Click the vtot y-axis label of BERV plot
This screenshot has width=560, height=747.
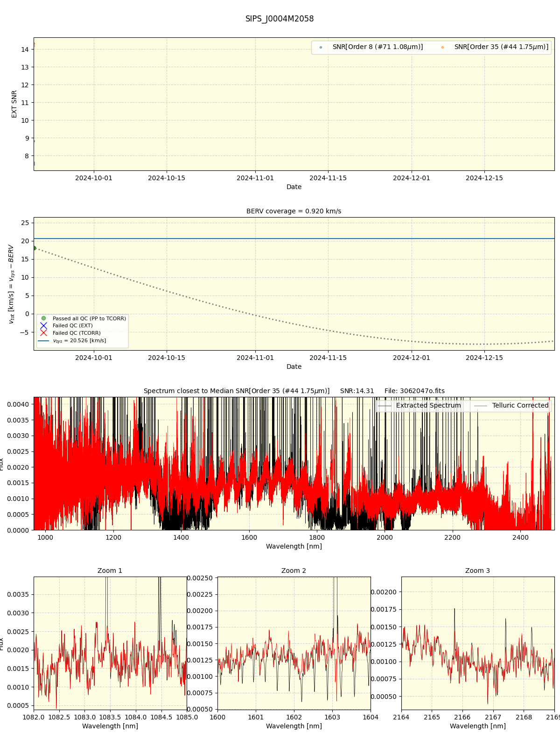click(11, 284)
